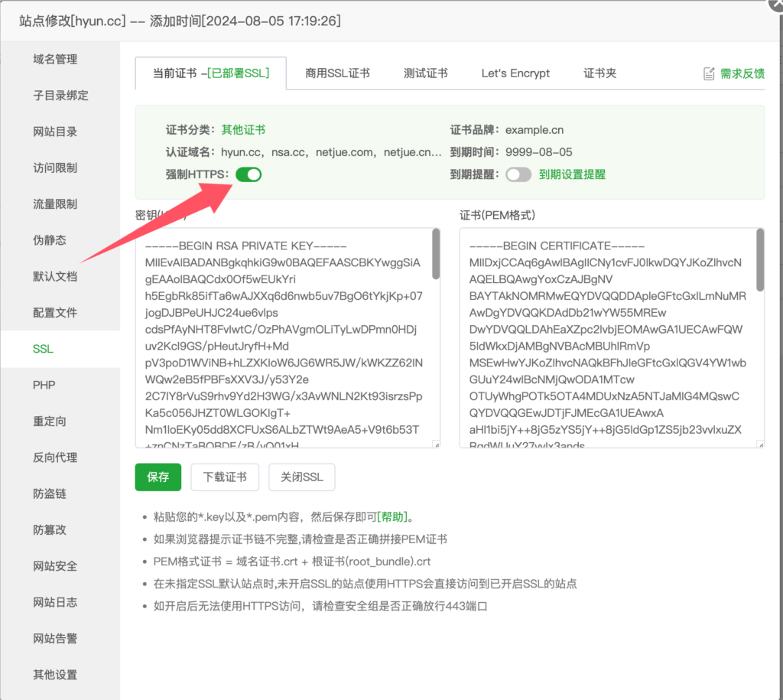Click the 证书品牌 value example.cn

(534, 130)
